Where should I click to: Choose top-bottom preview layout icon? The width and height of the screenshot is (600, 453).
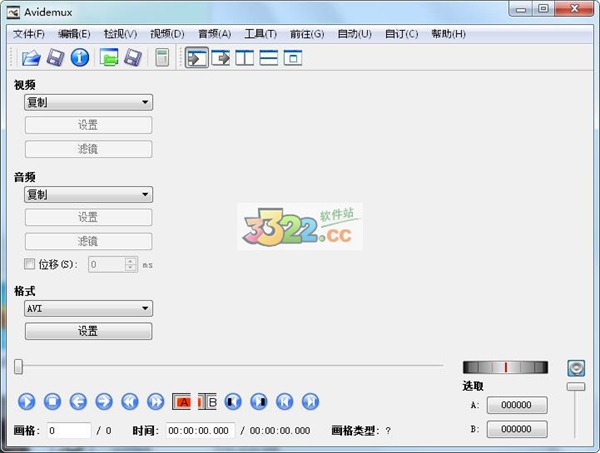tap(269, 58)
